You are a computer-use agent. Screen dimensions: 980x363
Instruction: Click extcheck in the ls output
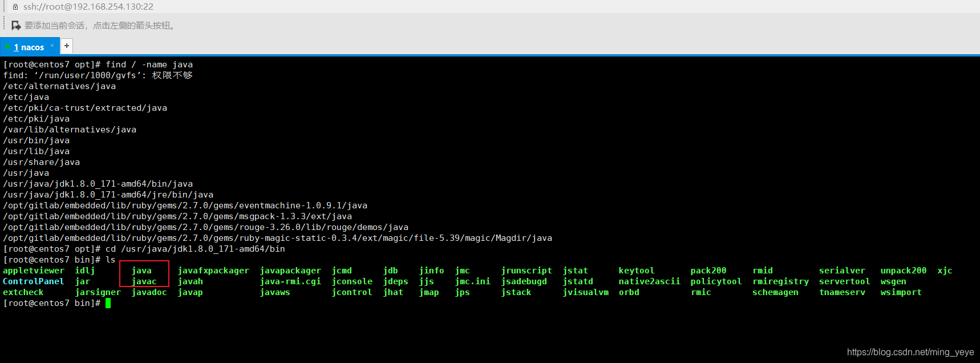click(x=23, y=292)
